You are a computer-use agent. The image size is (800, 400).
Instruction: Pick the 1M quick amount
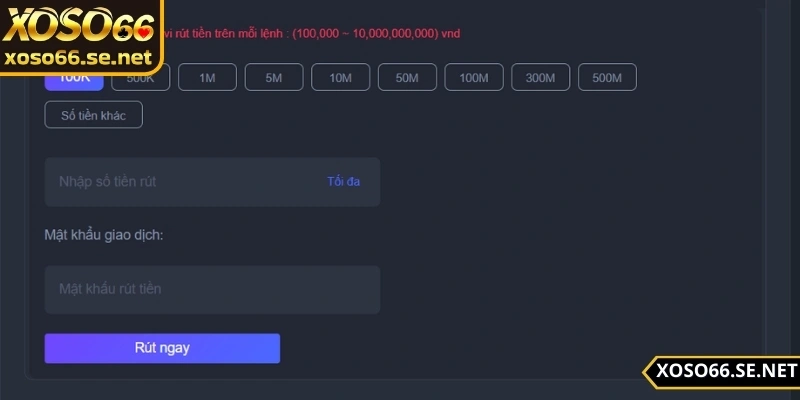[207, 78]
